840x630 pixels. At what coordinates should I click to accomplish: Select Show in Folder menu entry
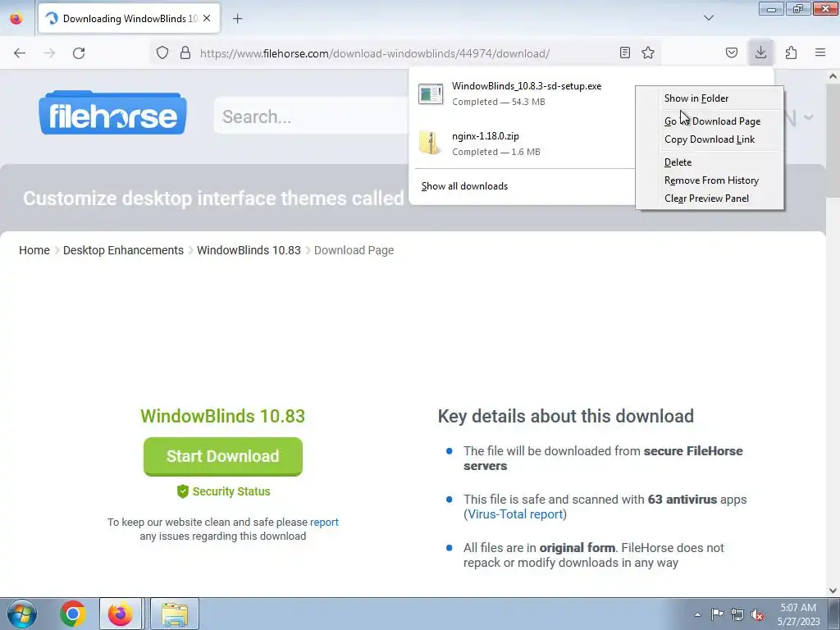[710, 98]
